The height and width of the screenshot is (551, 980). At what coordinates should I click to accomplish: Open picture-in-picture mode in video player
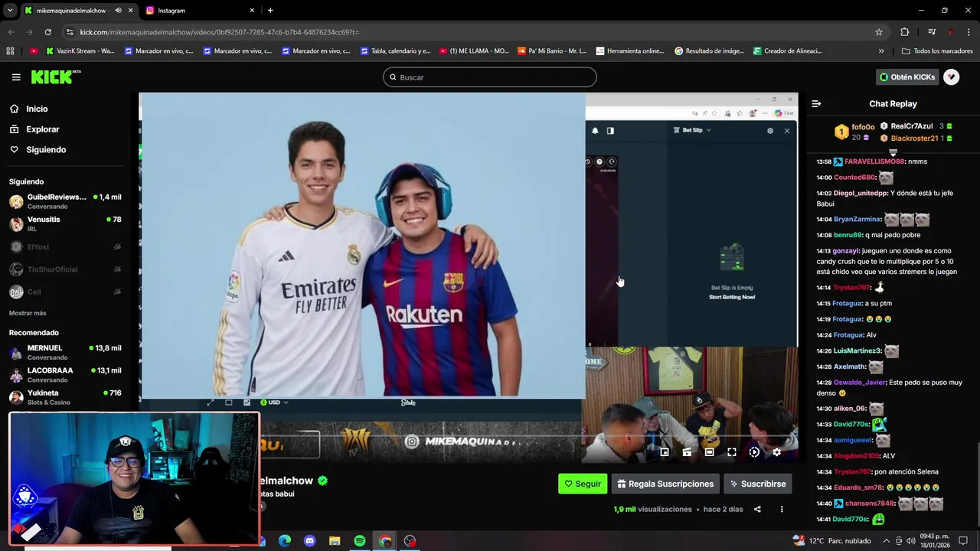[665, 452]
